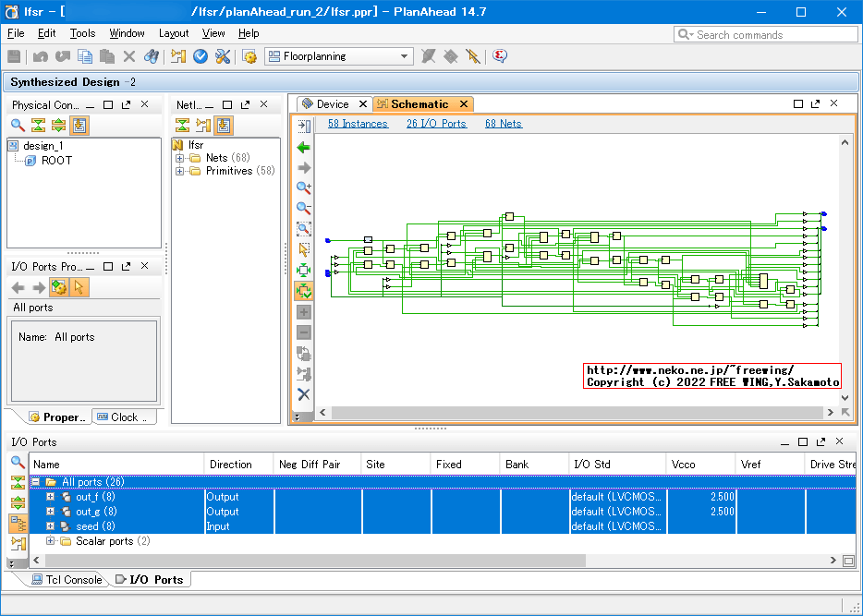Open the wrench and screwdriver tools icon
The height and width of the screenshot is (616, 863).
click(223, 56)
